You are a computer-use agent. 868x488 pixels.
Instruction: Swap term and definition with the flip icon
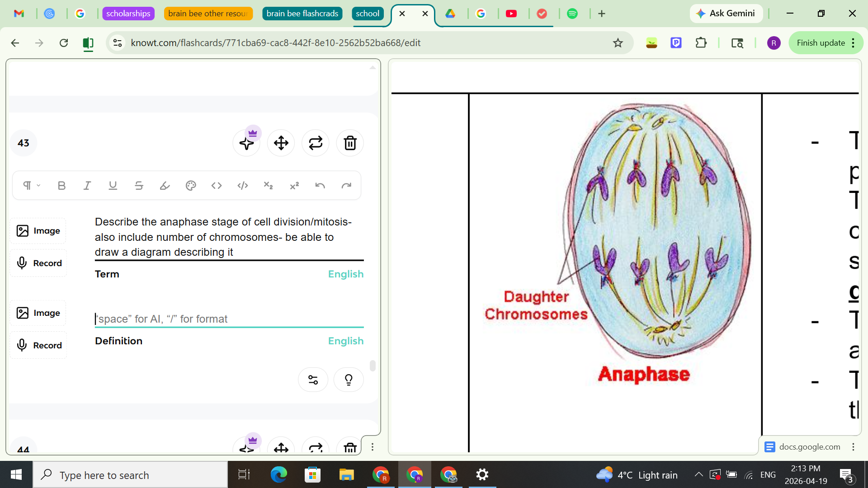point(315,143)
